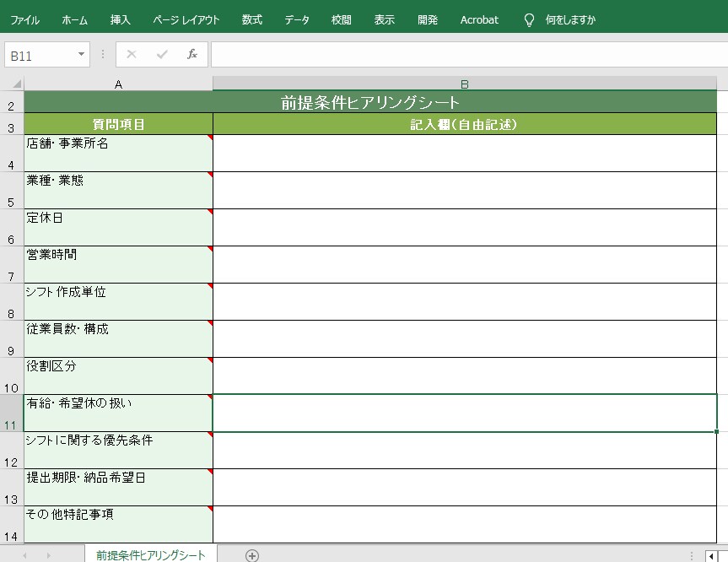Select the シフト作成単位 cell
The height and width of the screenshot is (562, 728).
[118, 302]
